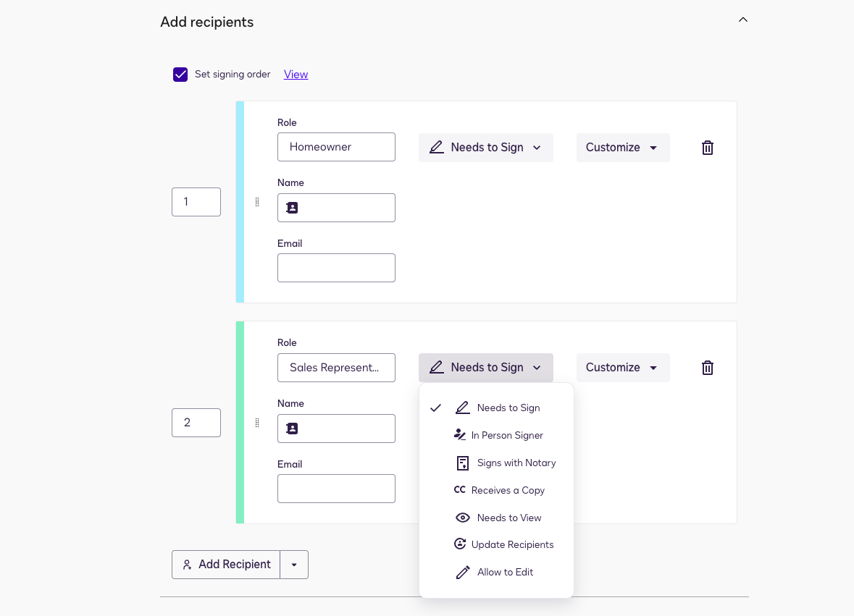This screenshot has width=854, height=616.
Task: Click the drag handle for recipient 1
Action: [x=257, y=202]
